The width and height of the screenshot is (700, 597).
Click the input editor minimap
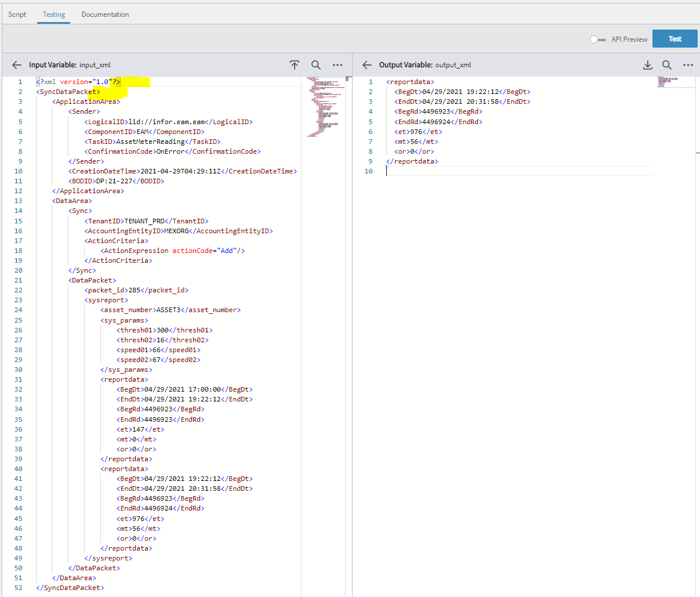tap(325, 107)
